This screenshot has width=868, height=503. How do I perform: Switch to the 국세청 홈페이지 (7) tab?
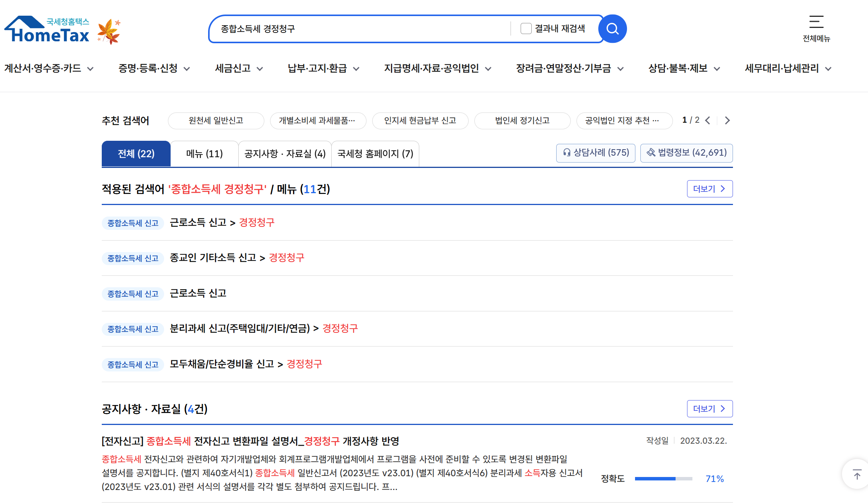pyautogui.click(x=375, y=154)
